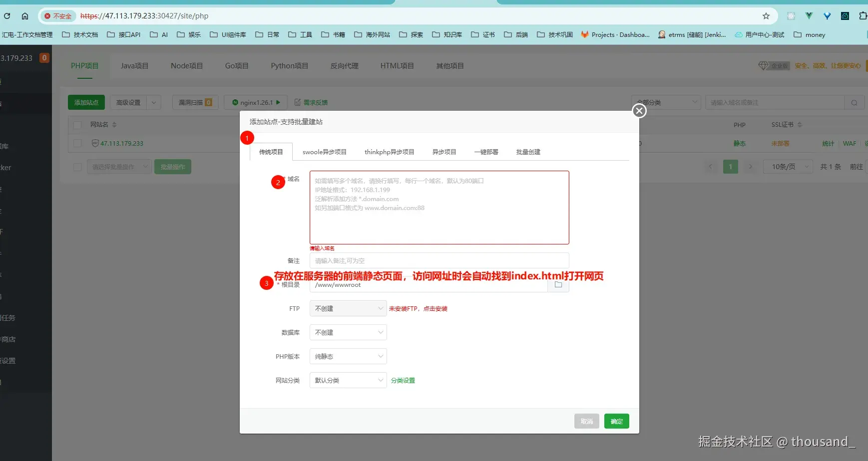Open the FTP dropdown in the dialog
The height and width of the screenshot is (461, 868).
348,309
